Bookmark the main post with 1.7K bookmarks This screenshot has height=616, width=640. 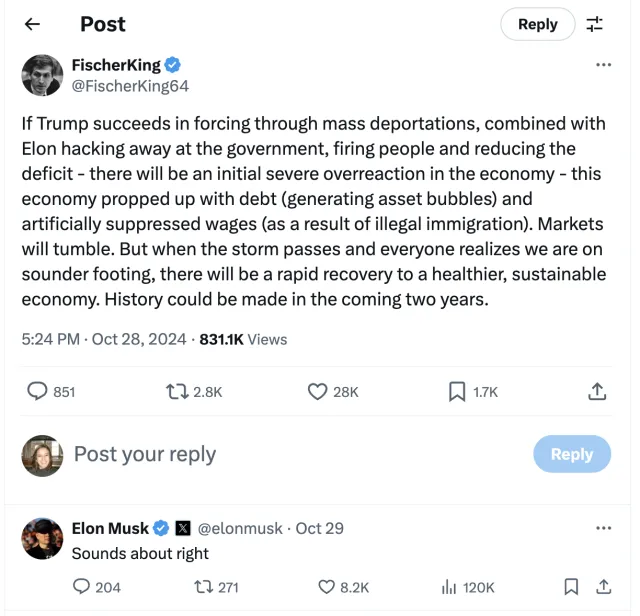457,391
